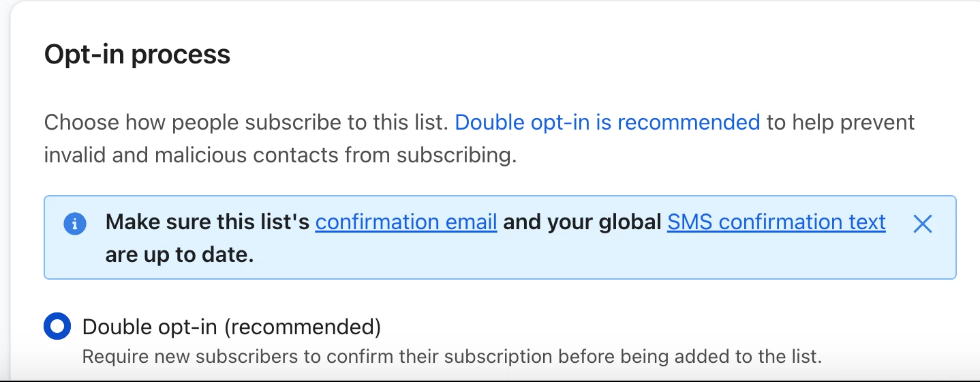Click the word "SMS" in the banner link
The height and width of the screenshot is (382, 980).
coord(690,222)
